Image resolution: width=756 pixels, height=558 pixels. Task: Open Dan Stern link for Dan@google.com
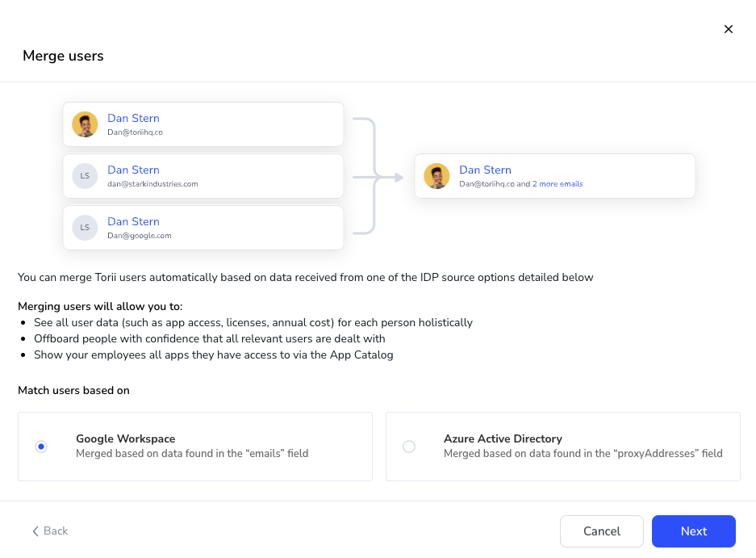pos(133,221)
